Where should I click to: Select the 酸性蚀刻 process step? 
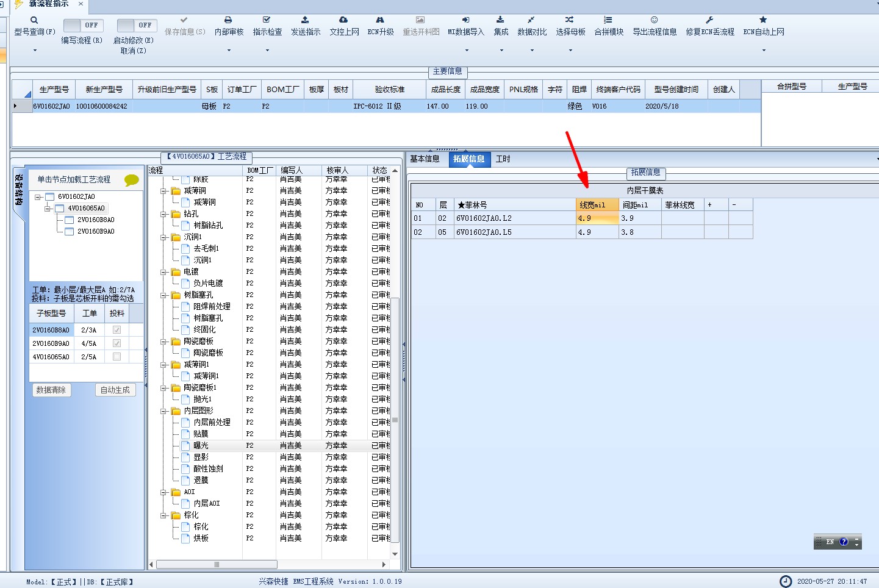pyautogui.click(x=208, y=469)
